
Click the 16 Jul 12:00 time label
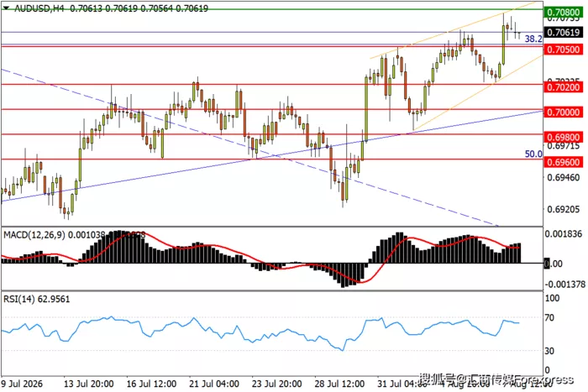coord(151,384)
